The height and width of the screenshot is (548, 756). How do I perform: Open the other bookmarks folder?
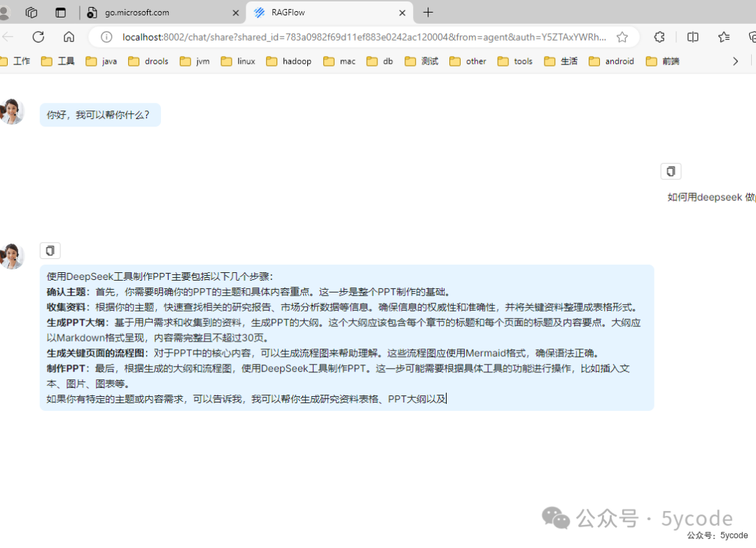tap(468, 61)
